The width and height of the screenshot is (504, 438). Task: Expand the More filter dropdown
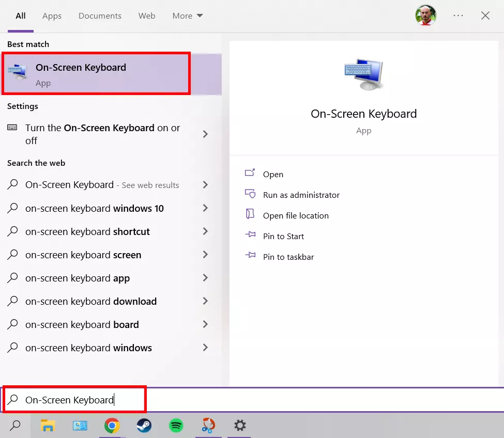188,16
